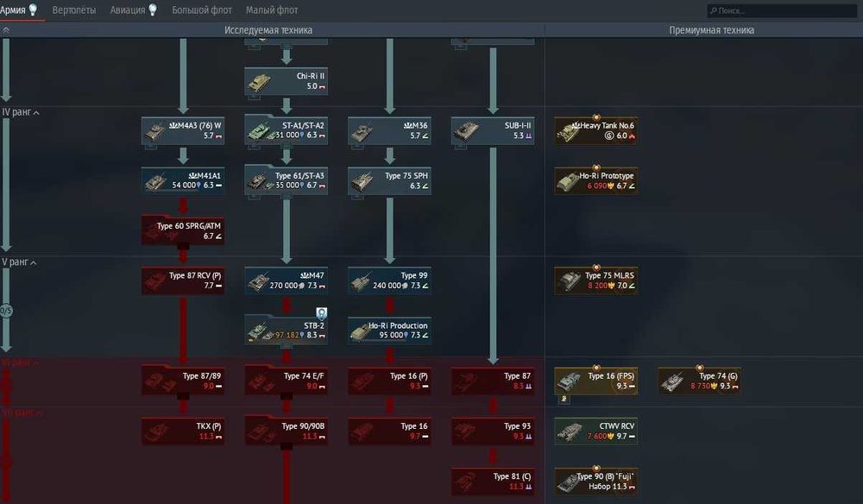The width and height of the screenshot is (863, 504).
Task: Click the CTWV RCV vehicle icon
Action: pos(569,432)
